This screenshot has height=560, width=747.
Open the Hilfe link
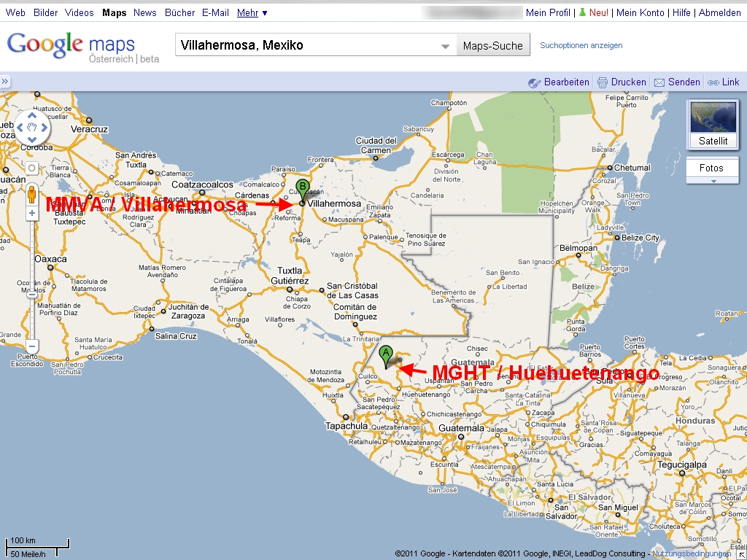coord(681,13)
